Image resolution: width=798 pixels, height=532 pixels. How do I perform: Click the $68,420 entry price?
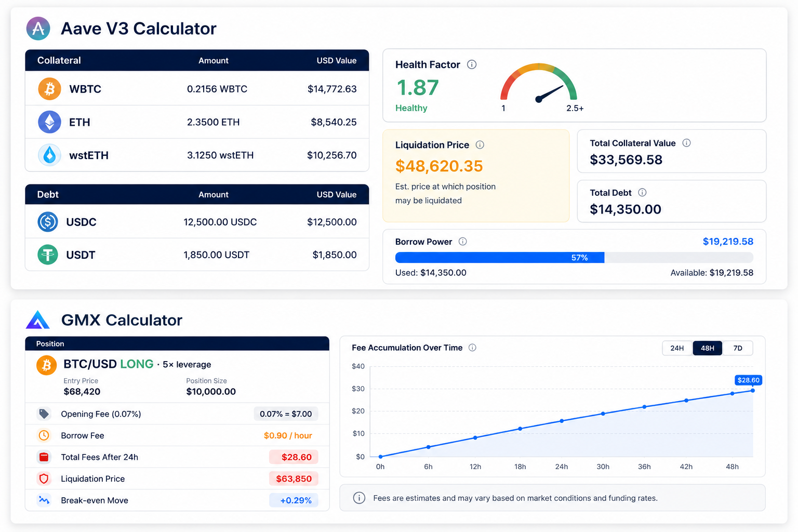point(82,392)
